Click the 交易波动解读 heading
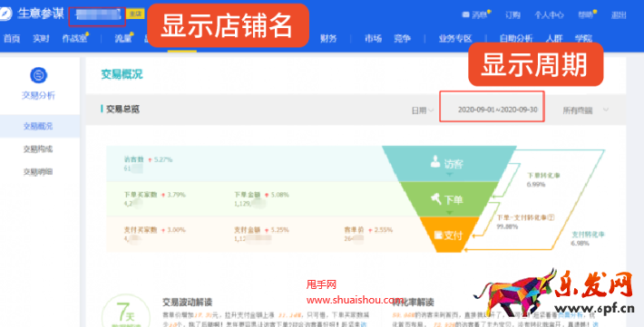Viewport: 644px width, 327px height. [187, 303]
